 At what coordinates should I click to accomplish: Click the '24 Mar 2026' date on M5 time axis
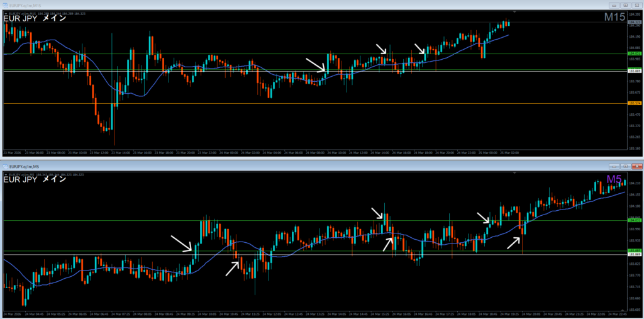(11, 315)
